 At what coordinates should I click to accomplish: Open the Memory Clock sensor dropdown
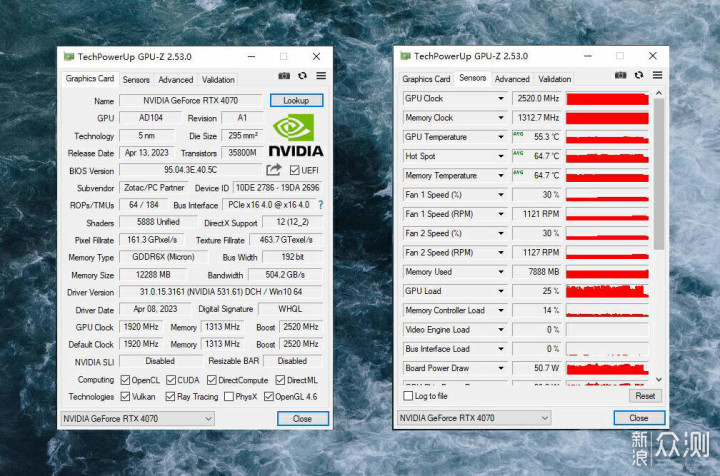point(501,118)
